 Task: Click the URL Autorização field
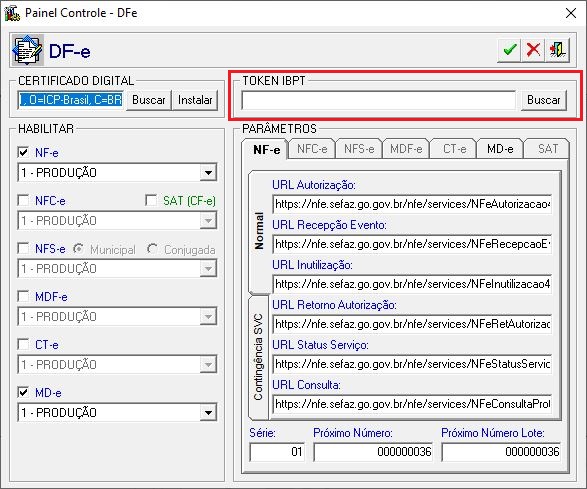[x=412, y=204]
